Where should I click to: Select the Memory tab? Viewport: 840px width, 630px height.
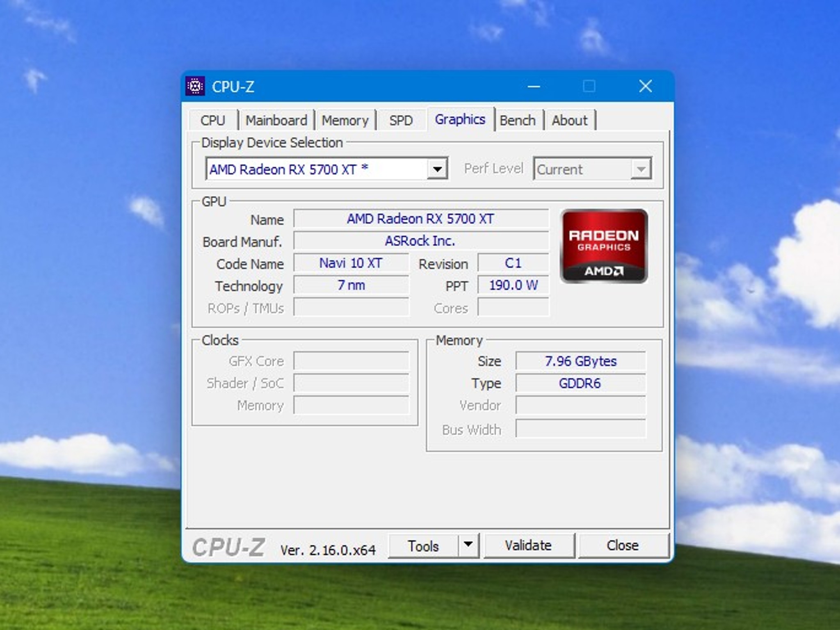coord(345,120)
